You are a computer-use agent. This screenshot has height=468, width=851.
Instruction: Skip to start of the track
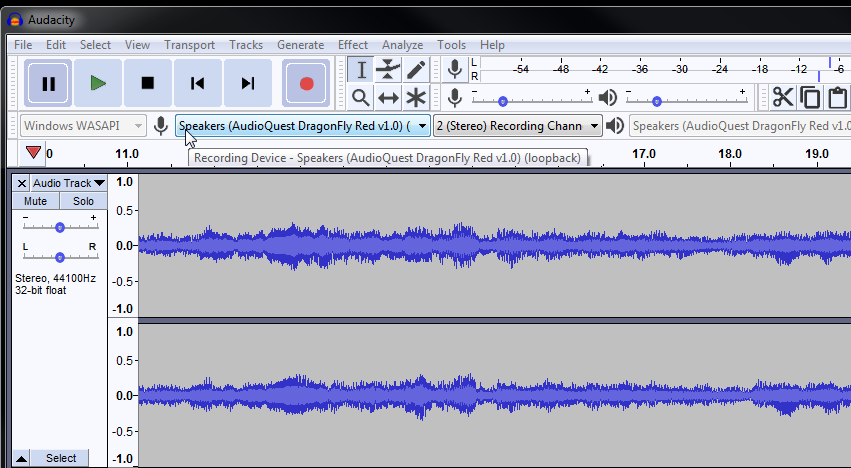click(x=198, y=84)
